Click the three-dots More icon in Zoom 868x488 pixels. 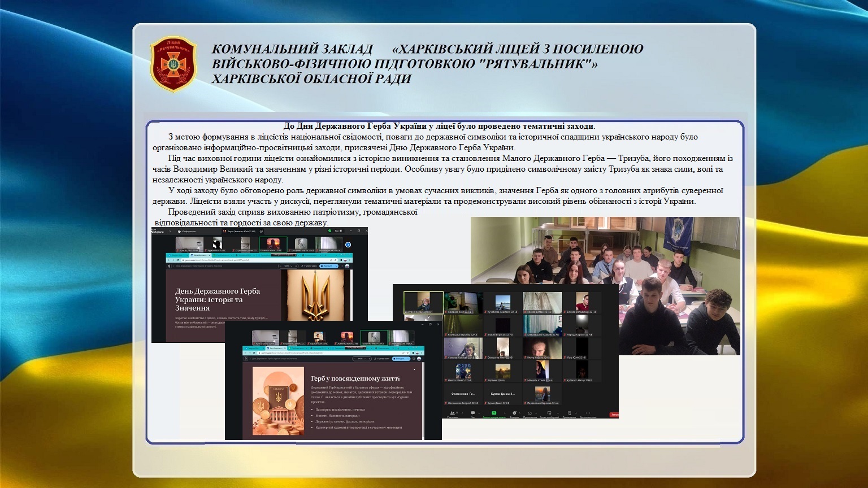[588, 413]
